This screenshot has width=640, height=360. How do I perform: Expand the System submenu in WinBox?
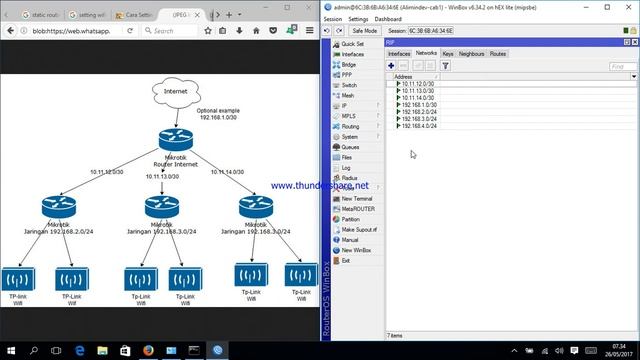[378, 136]
